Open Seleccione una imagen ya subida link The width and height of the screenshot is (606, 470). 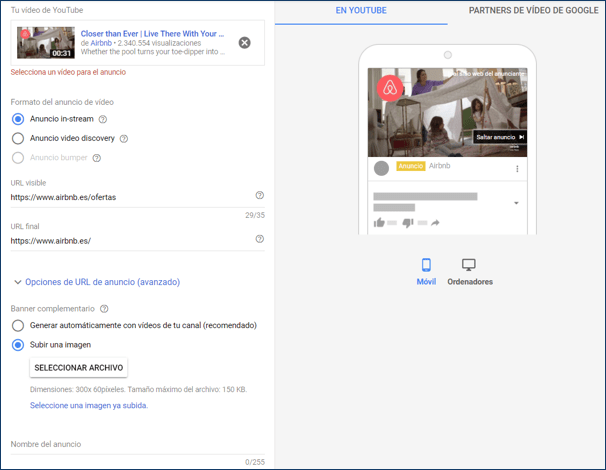89,405
